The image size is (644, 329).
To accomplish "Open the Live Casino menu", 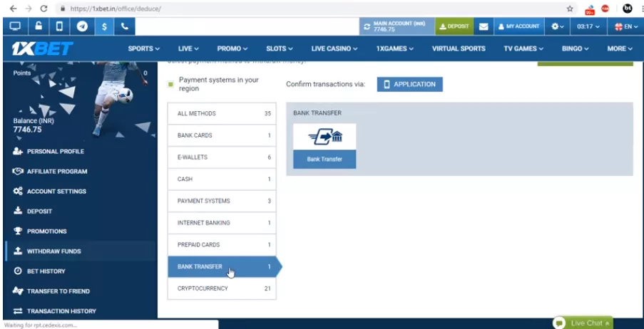I will (334, 48).
